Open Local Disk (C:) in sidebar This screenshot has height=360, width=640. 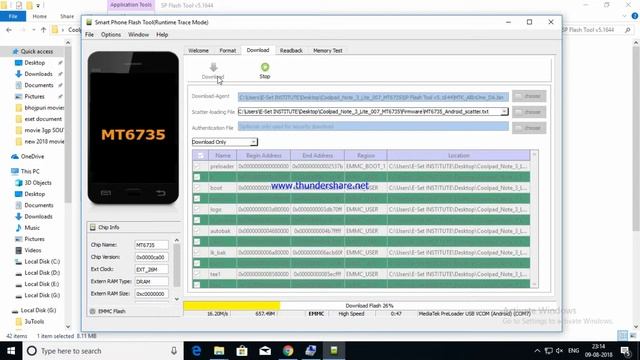[x=42, y=262]
